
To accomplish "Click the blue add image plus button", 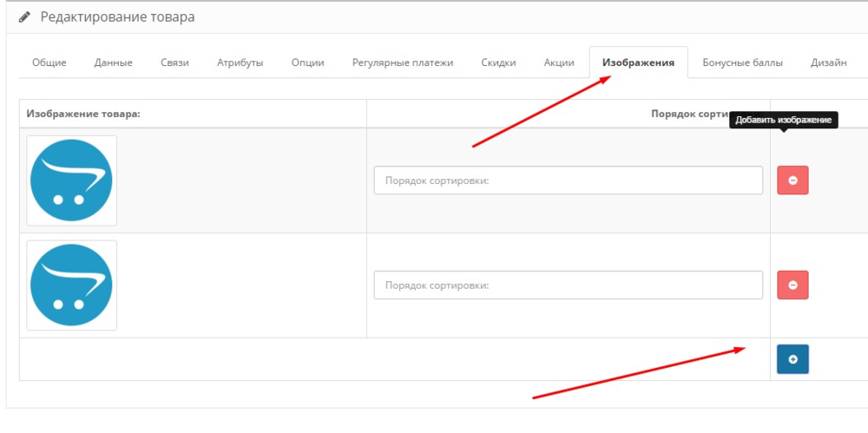I will [x=792, y=359].
